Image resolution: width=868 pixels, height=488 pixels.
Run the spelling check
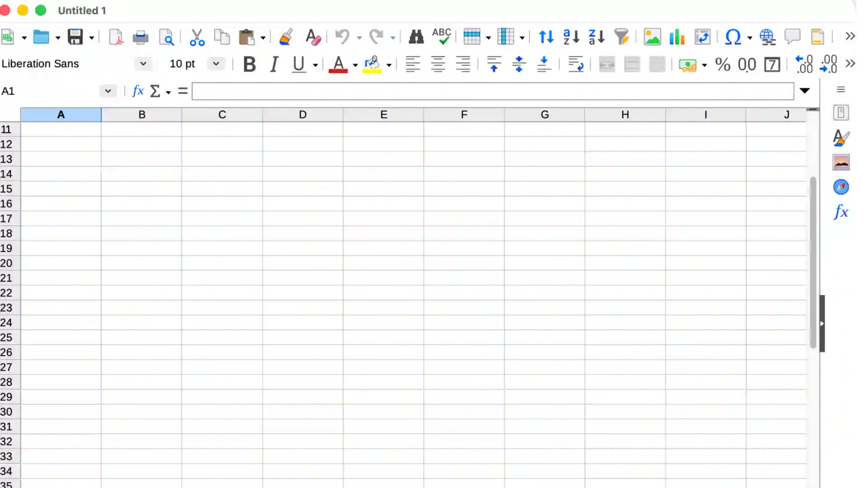coord(442,36)
